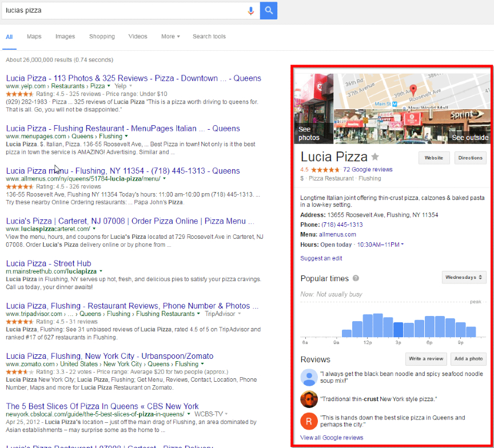Open Lucia's Pizza Carteret NJ result
Screen dimensions: 494x448
(130, 221)
